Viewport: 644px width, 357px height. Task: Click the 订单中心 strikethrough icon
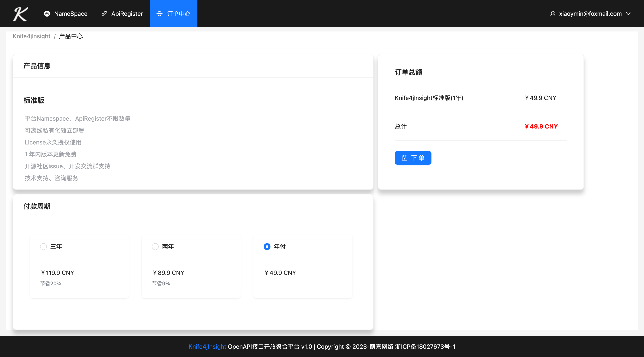coord(160,14)
